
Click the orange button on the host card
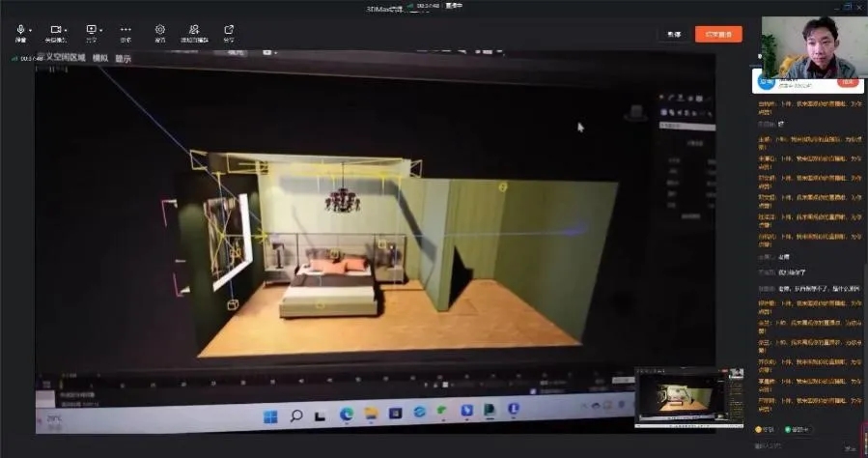click(848, 82)
